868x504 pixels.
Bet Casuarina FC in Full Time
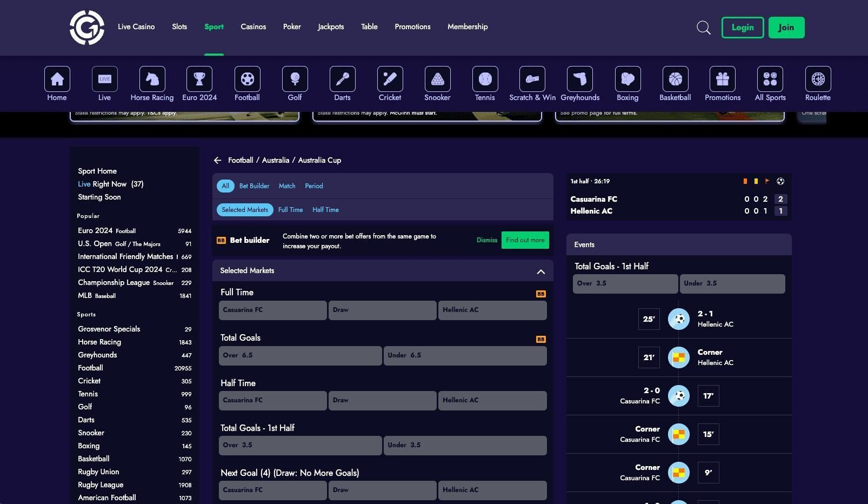pyautogui.click(x=273, y=310)
